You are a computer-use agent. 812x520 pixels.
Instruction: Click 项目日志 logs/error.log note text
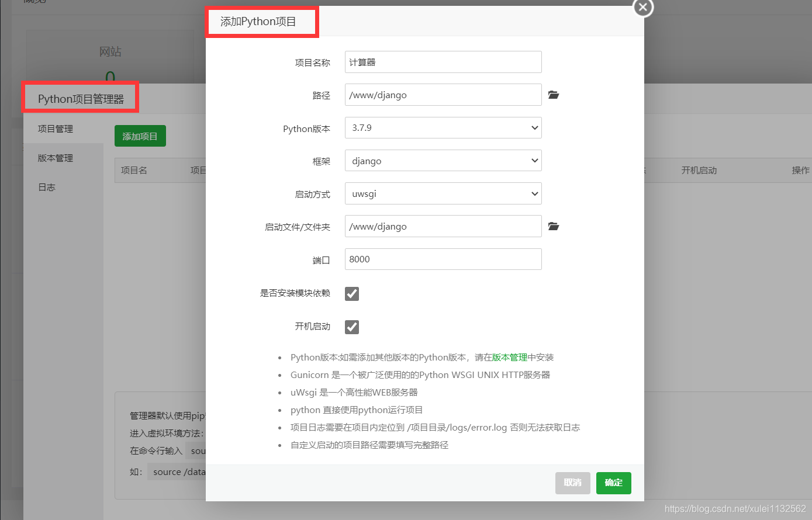(x=435, y=428)
